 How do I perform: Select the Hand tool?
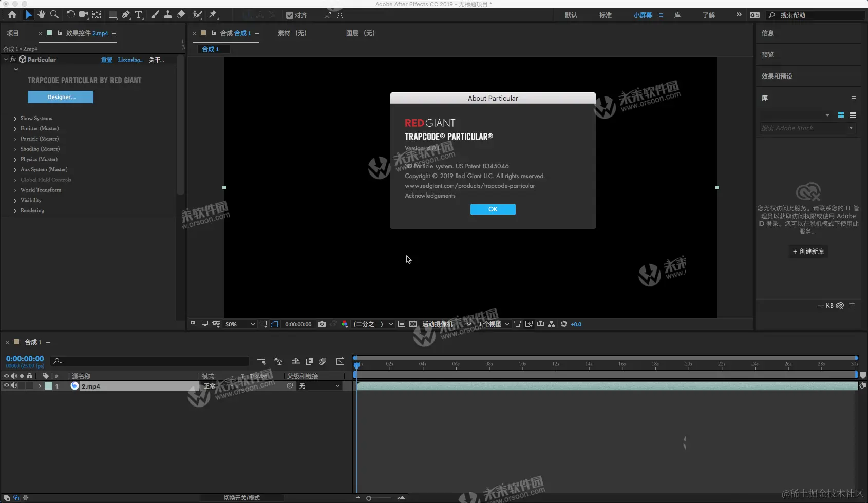pos(42,15)
